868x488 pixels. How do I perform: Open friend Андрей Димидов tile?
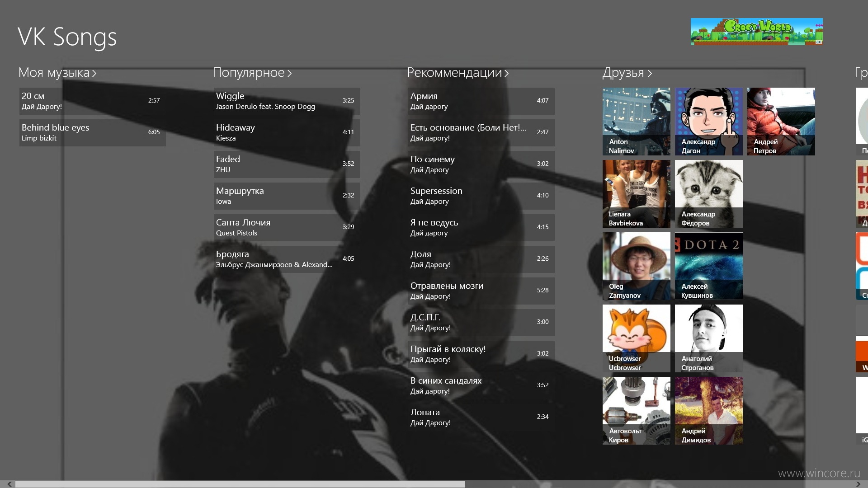click(x=708, y=411)
